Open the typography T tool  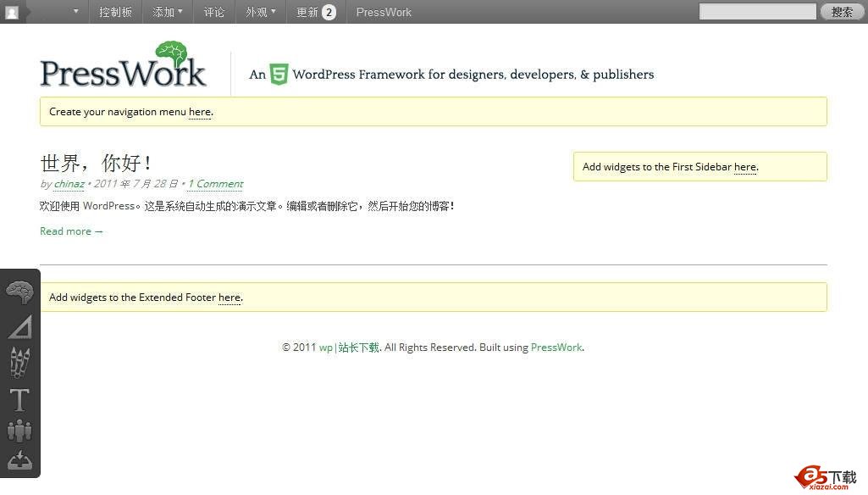pos(19,400)
